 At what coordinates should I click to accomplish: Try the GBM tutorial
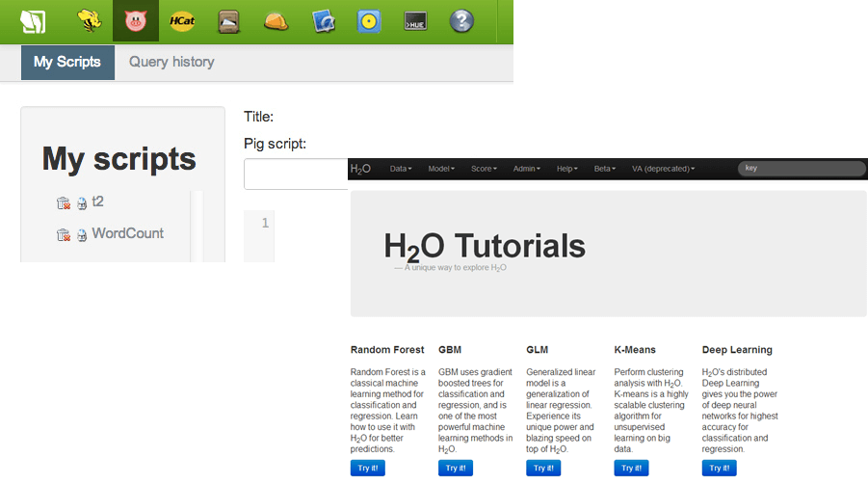(456, 468)
